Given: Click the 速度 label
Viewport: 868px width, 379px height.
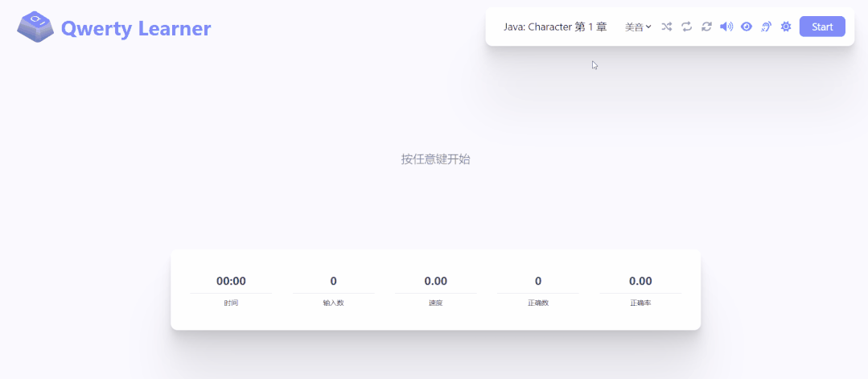Looking at the screenshot, I should tap(436, 303).
